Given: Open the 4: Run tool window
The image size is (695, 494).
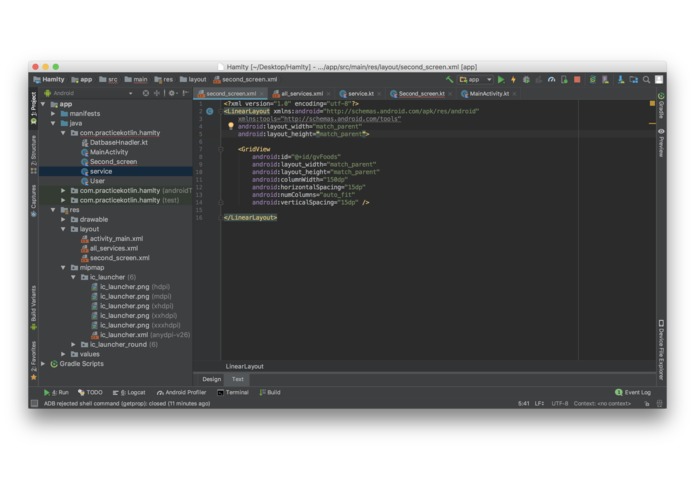Looking at the screenshot, I should tap(56, 392).
